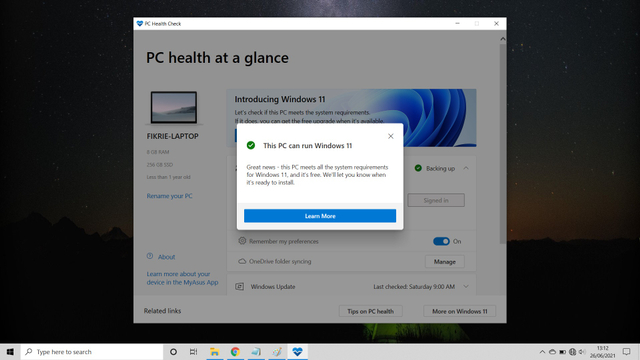Viewport: 640px width, 360px height.
Task: Click the About question mark icon
Action: (x=150, y=256)
